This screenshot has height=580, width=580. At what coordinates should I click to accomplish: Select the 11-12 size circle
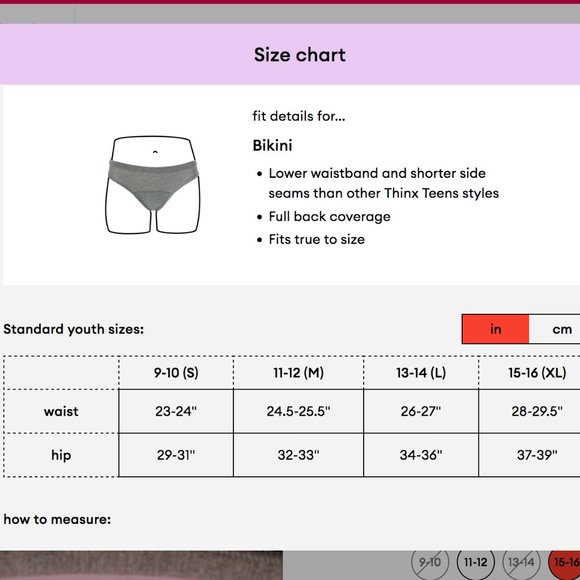(x=475, y=563)
